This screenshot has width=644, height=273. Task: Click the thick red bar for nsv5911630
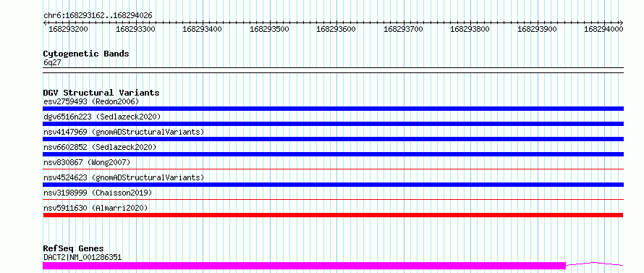click(x=333, y=215)
